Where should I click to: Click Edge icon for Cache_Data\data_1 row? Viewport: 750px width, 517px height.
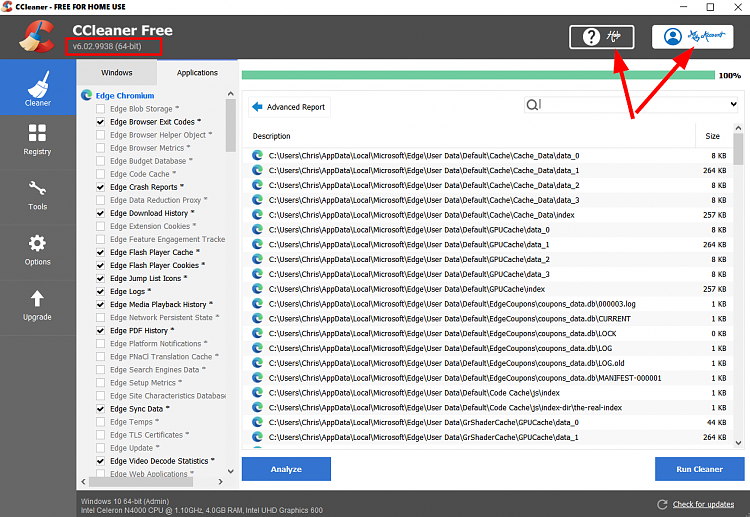point(257,170)
